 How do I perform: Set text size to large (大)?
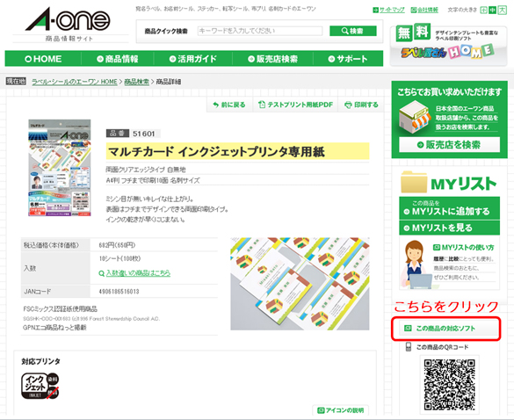(x=502, y=11)
